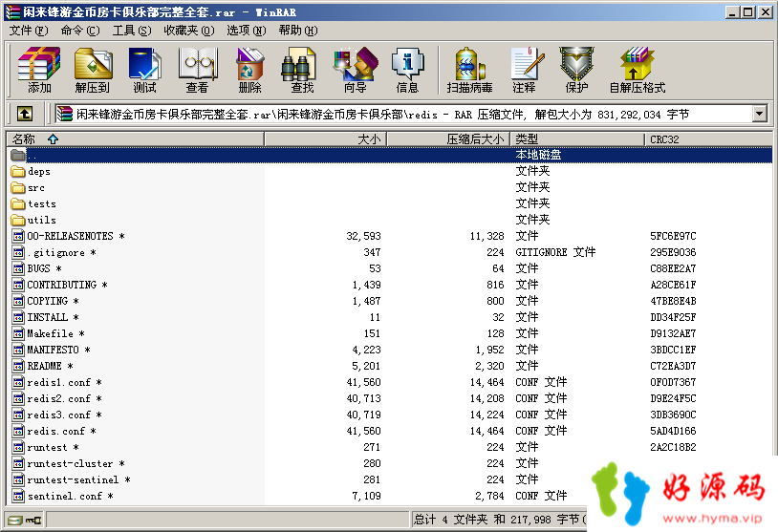Screen dimensions: 778x532
Task: Click the archive path address field
Action: pyautogui.click(x=403, y=114)
